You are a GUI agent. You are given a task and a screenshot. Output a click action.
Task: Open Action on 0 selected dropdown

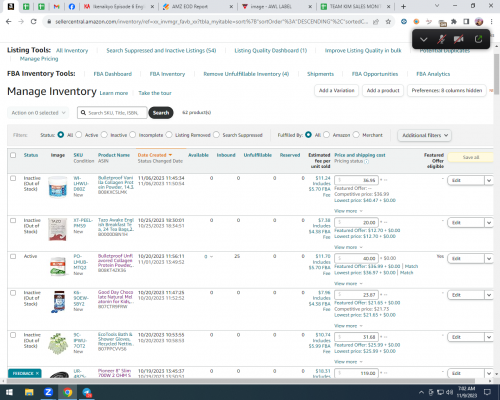pos(38,113)
